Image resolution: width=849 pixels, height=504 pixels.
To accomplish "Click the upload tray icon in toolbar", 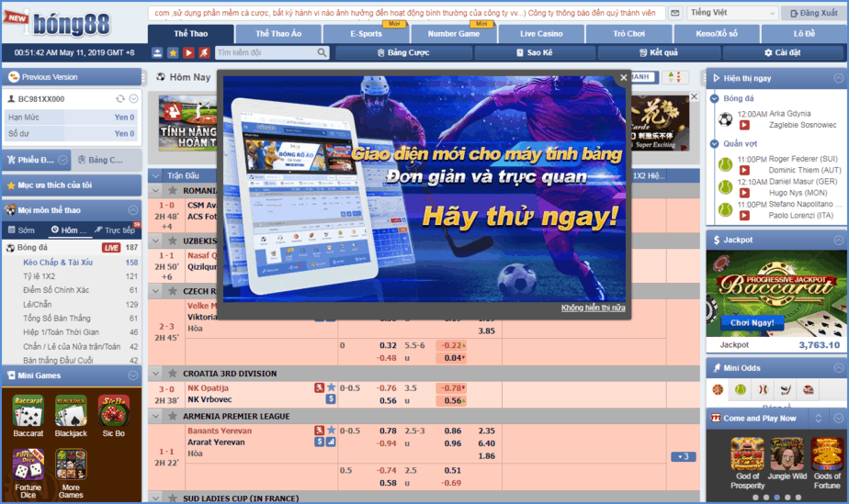I will pyautogui.click(x=157, y=52).
